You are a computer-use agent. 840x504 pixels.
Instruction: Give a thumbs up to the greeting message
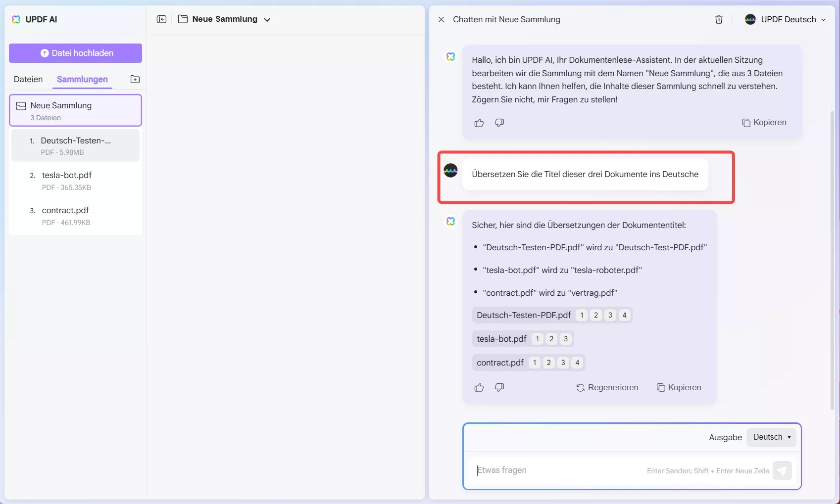[x=478, y=123]
